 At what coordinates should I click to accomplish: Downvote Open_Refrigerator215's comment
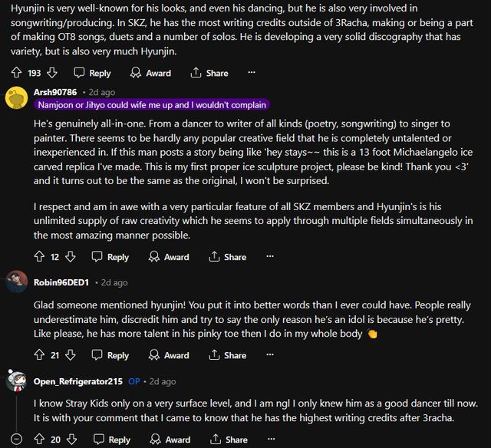click(71, 440)
